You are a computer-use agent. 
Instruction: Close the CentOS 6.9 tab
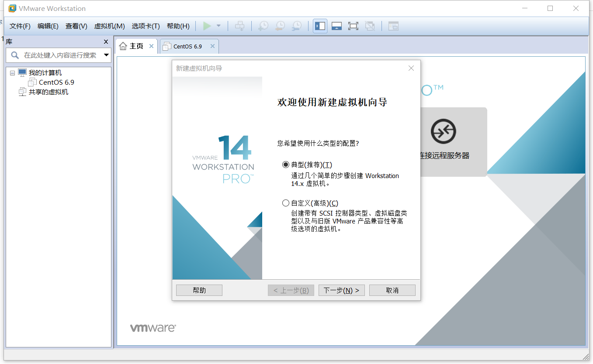pos(213,46)
